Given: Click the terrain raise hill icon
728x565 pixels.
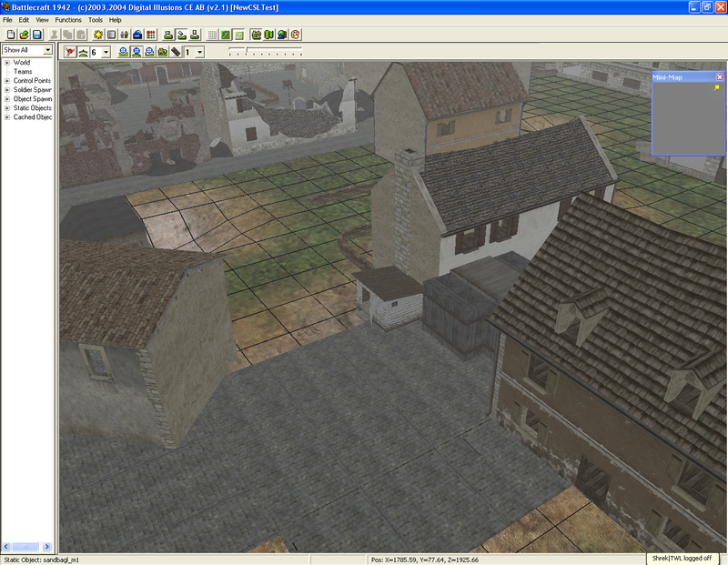Looking at the screenshot, I should click(x=83, y=52).
